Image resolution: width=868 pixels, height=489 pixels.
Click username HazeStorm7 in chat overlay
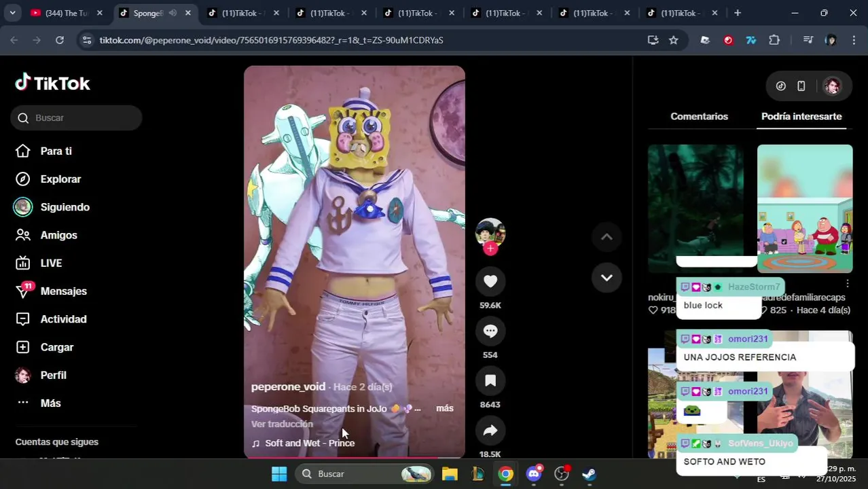754,287
